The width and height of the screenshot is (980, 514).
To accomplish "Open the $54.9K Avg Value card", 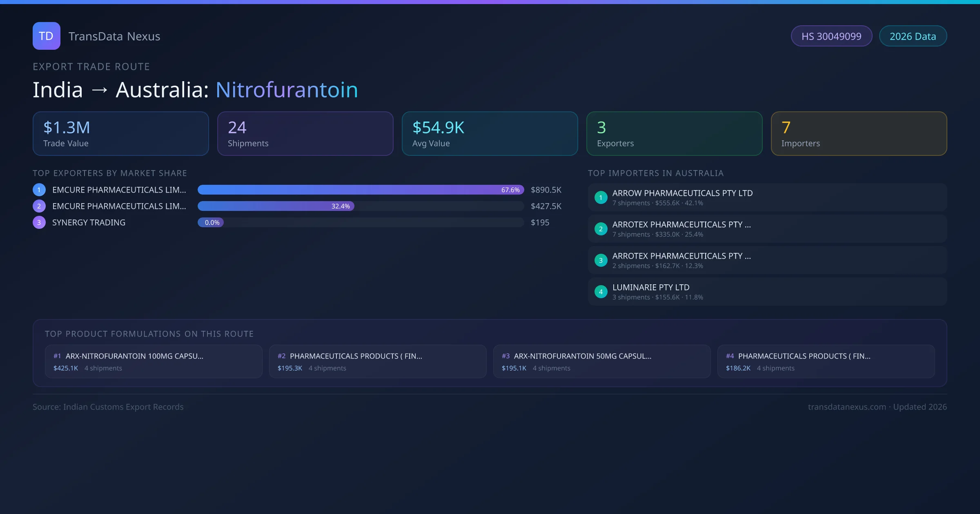I will tap(490, 133).
